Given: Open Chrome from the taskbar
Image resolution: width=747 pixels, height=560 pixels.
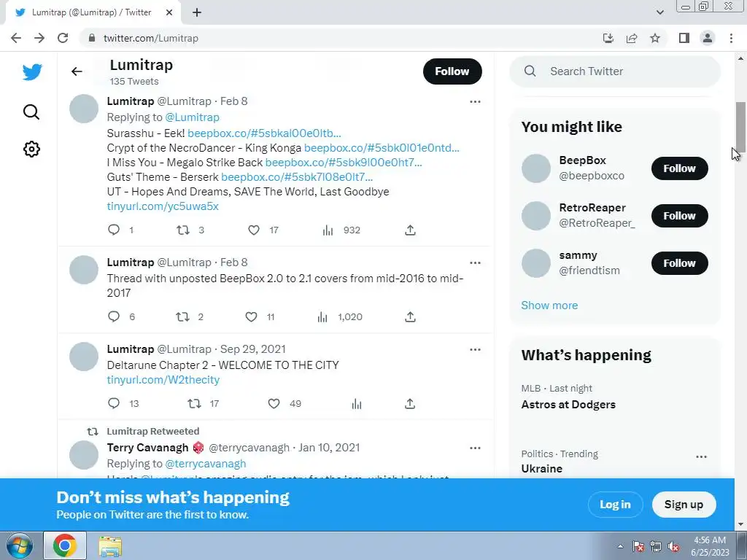Looking at the screenshot, I should point(65,545).
